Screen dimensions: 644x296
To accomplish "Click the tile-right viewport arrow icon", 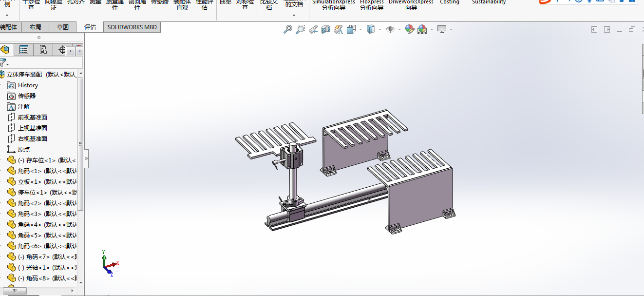I will point(607,29).
